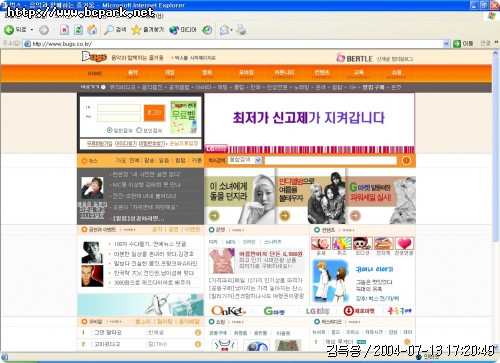The height and width of the screenshot is (363, 500).
Task: Click the round orange search submit button
Action: [x=406, y=160]
